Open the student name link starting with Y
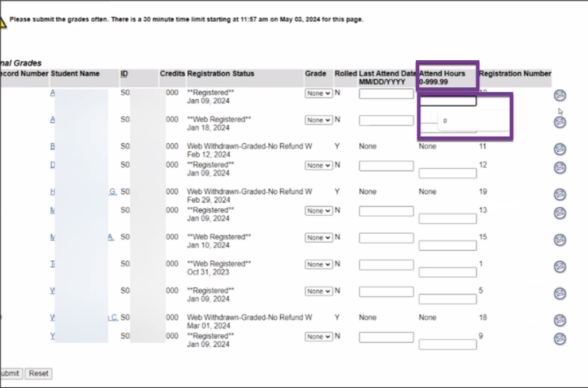This screenshot has height=388, width=588. (52, 336)
